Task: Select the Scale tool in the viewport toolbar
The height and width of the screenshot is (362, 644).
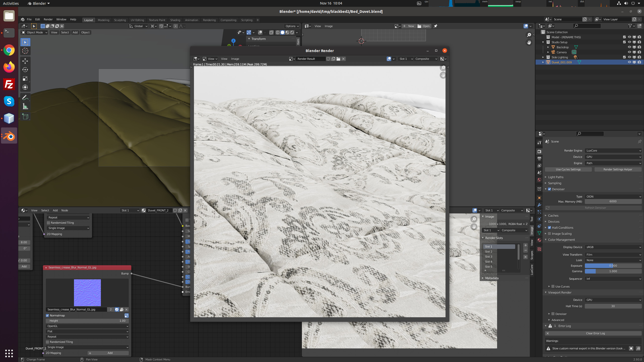Action: tap(25, 78)
